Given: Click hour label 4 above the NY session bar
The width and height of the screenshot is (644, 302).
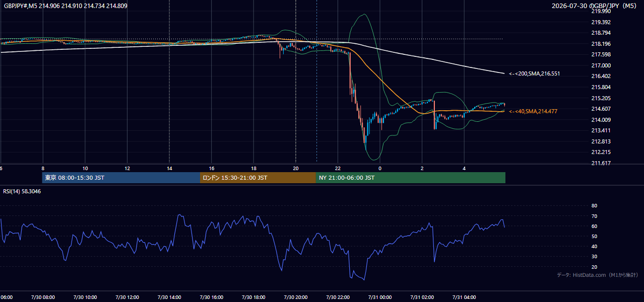Looking at the screenshot, I should pyautogui.click(x=464, y=169).
